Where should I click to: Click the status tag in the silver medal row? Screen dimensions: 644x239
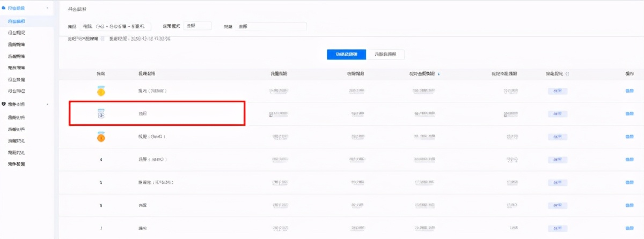(x=558, y=114)
